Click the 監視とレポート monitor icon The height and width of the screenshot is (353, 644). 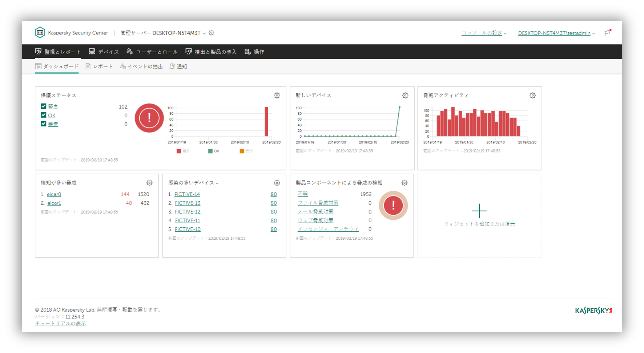pos(38,52)
